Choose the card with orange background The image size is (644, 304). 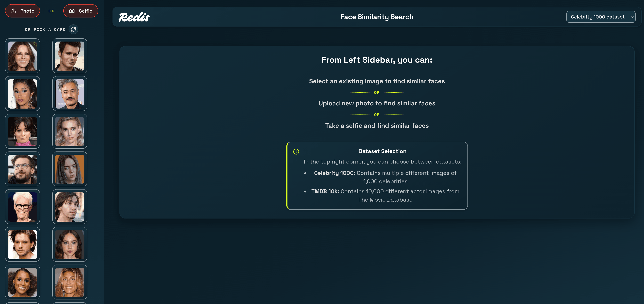pyautogui.click(x=69, y=169)
